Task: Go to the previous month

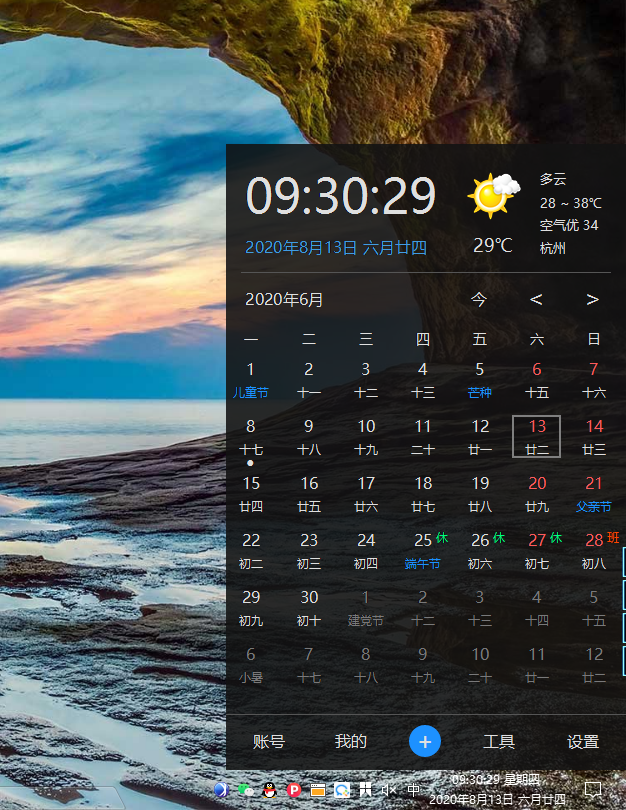Action: [x=536, y=299]
